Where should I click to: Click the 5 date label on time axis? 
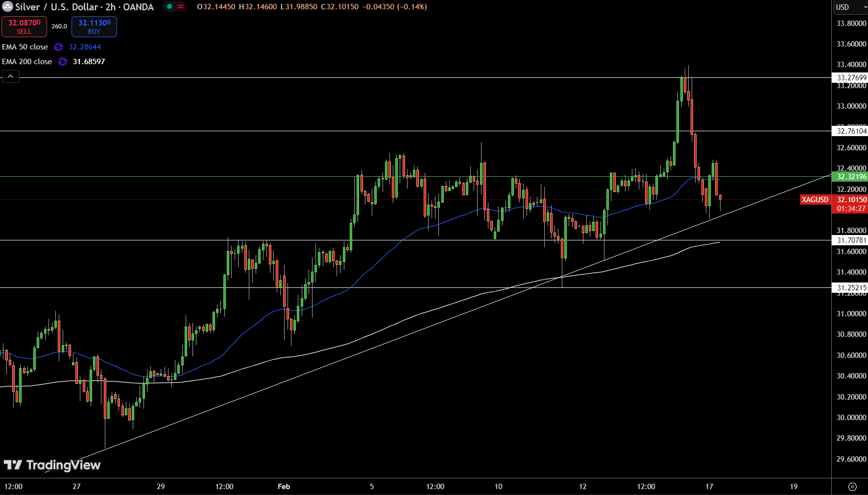click(372, 486)
